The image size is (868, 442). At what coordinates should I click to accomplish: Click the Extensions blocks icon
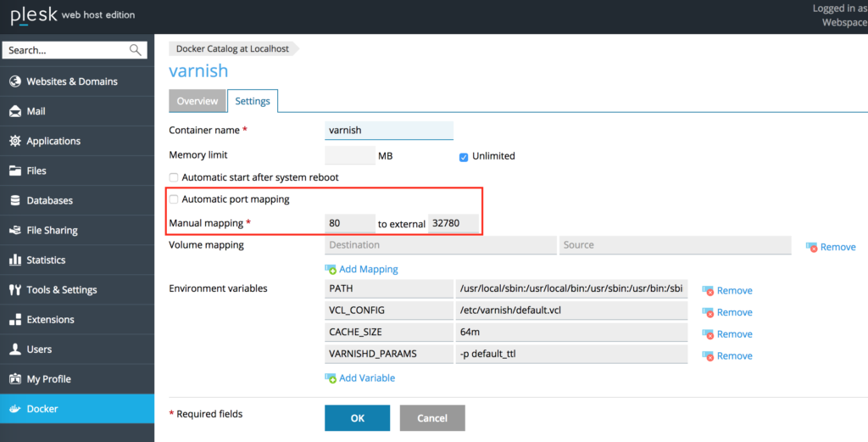click(x=15, y=320)
